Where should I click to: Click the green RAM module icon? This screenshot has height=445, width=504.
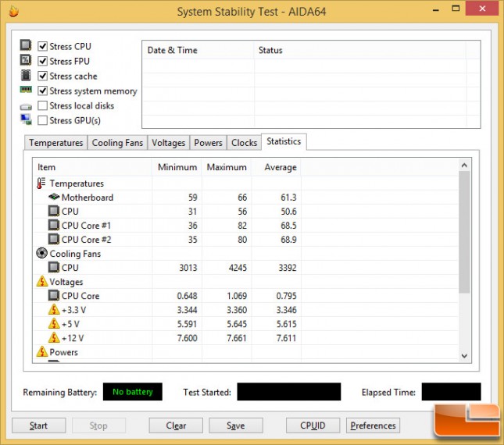(x=26, y=89)
